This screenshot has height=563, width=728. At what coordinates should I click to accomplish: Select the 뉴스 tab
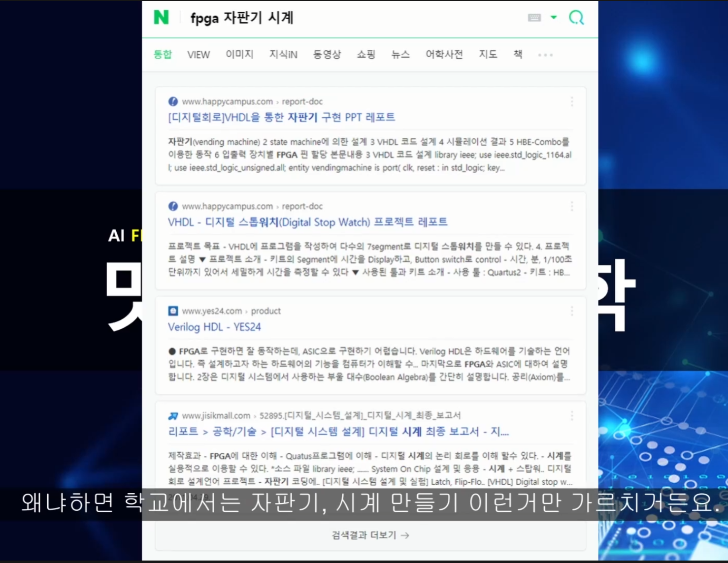click(x=400, y=54)
